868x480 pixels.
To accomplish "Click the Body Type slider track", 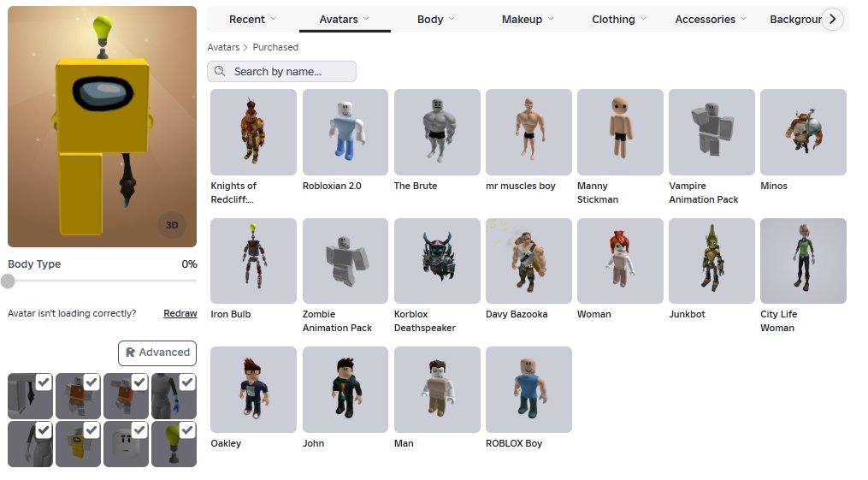I will pyautogui.click(x=103, y=281).
